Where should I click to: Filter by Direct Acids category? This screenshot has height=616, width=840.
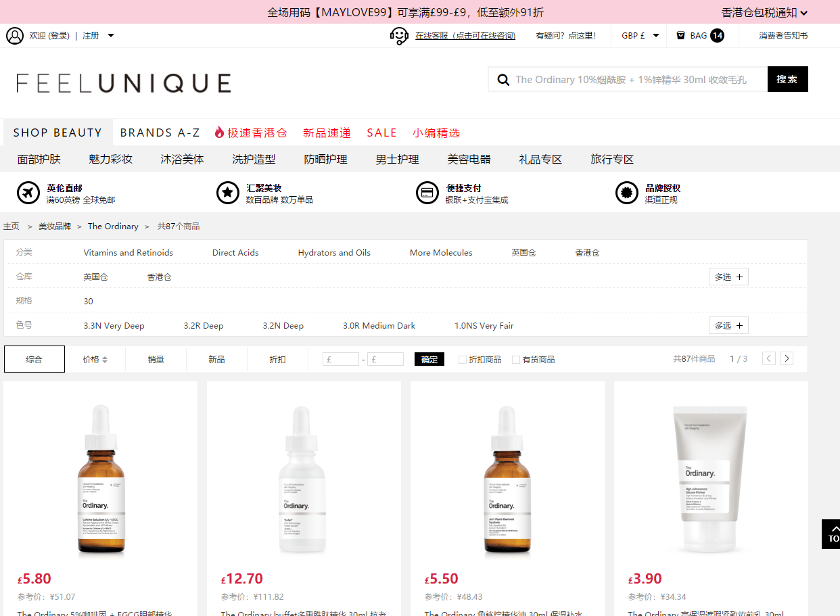235,253
